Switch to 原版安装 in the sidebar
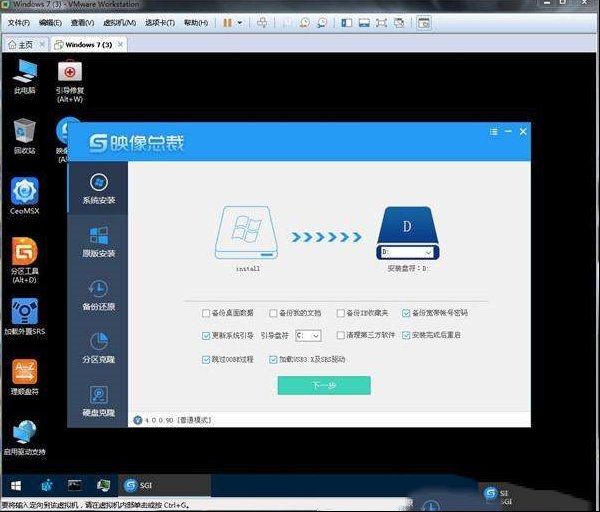Viewport: 600px width, 512px height. click(98, 241)
